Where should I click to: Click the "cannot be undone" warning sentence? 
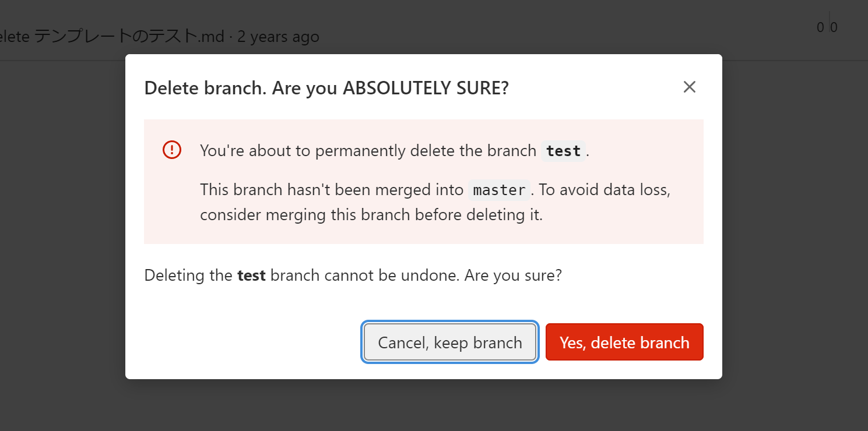pos(352,275)
